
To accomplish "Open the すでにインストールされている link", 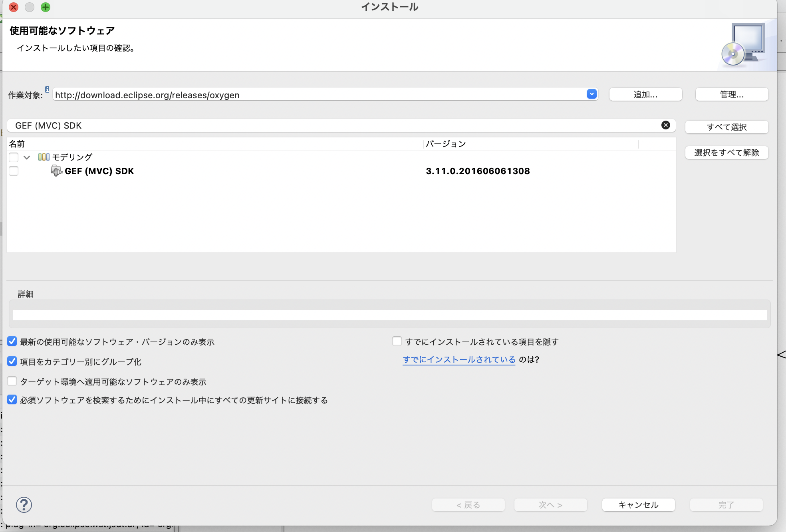I will [x=458, y=359].
